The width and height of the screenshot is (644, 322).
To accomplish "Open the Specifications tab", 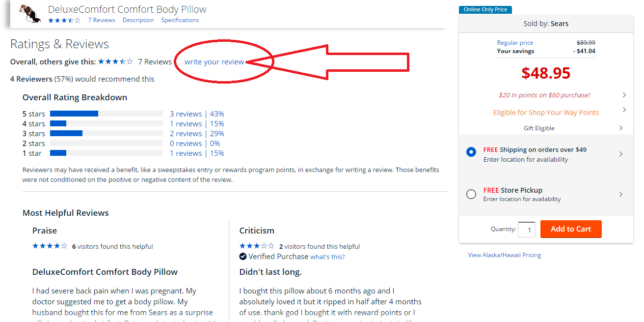I will coord(180,20).
